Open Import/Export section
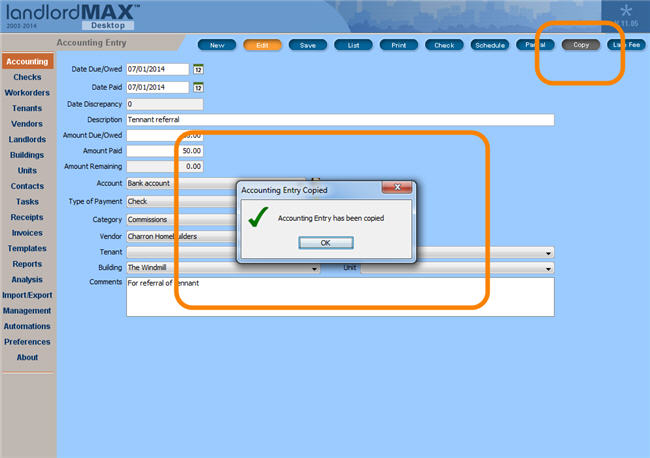Screen dimensions: 650x458 point(27,295)
